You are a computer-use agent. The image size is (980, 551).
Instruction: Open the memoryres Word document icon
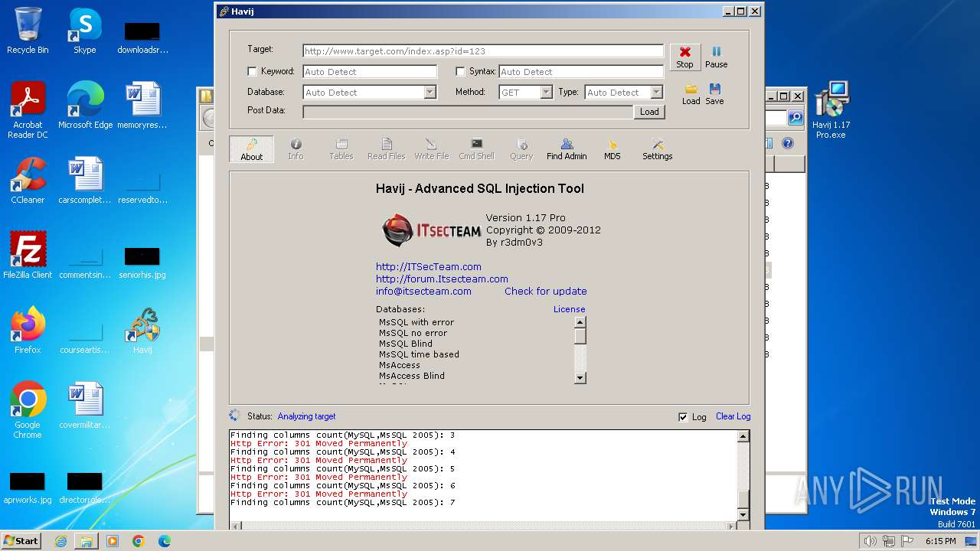[x=142, y=106]
